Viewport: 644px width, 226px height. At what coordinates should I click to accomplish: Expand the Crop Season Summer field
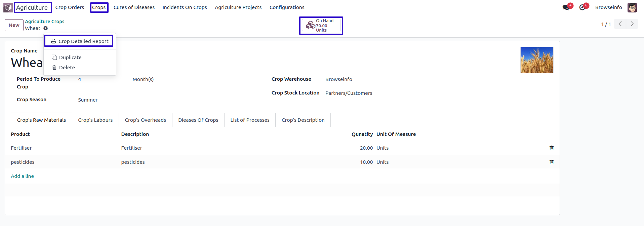click(x=88, y=100)
